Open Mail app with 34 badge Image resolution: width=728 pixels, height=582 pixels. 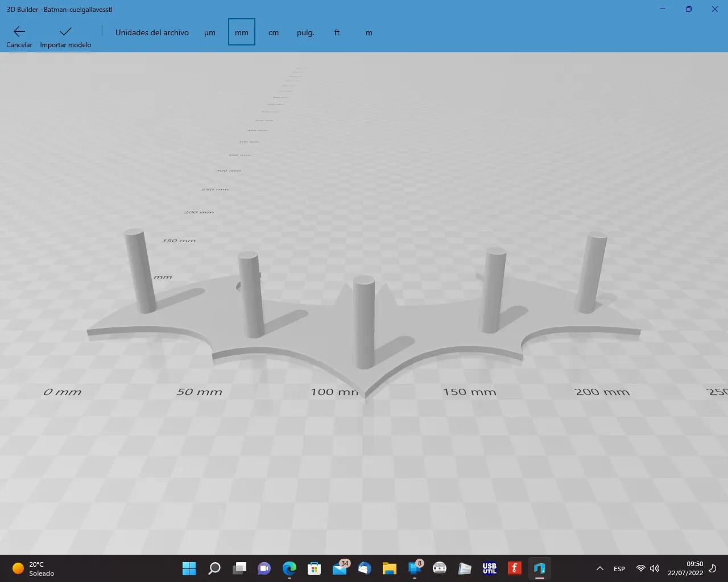click(340, 568)
